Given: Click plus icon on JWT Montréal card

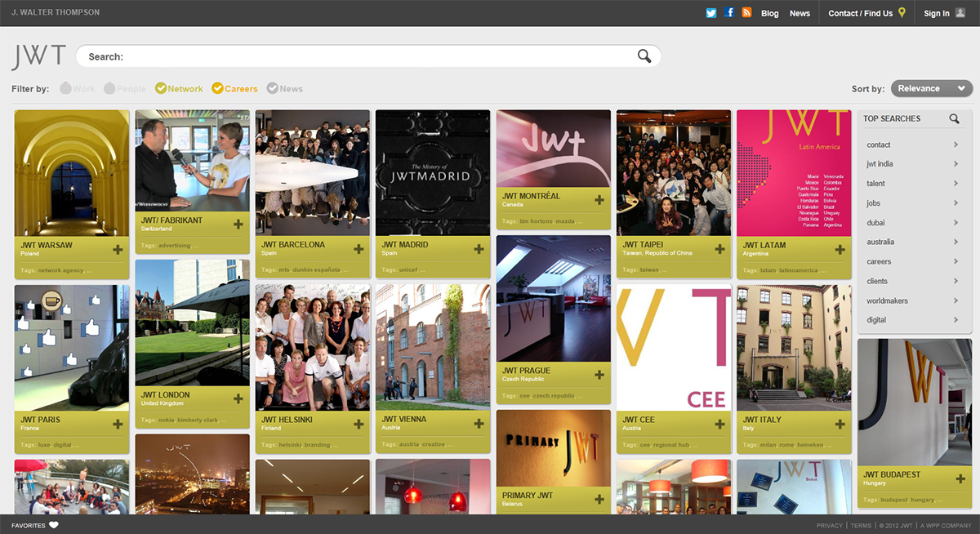Looking at the screenshot, I should point(599,200).
